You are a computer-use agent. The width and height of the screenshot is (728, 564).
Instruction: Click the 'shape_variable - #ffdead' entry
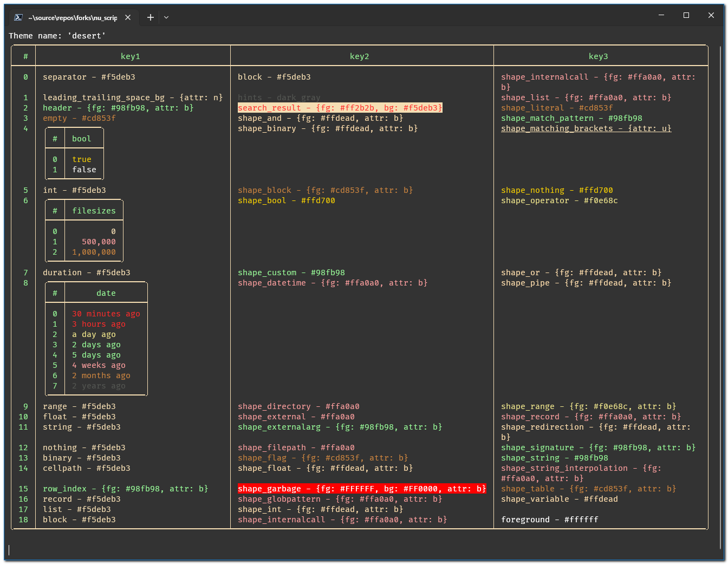click(x=560, y=499)
